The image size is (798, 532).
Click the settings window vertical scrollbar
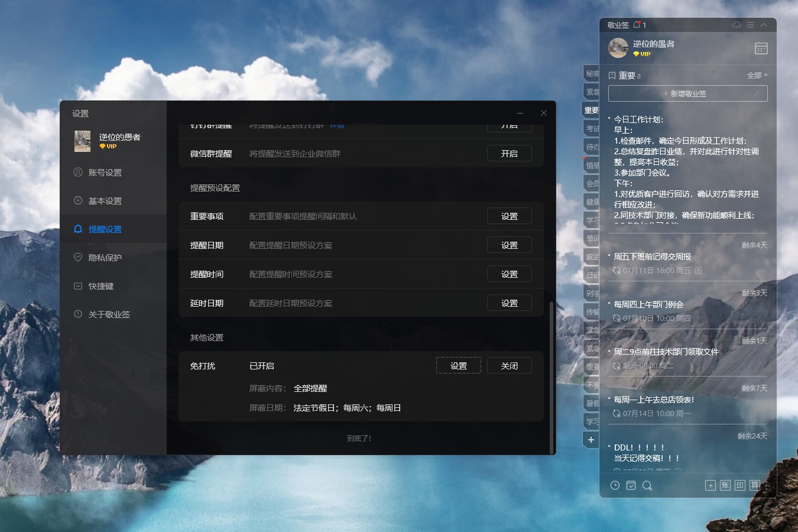click(552, 377)
